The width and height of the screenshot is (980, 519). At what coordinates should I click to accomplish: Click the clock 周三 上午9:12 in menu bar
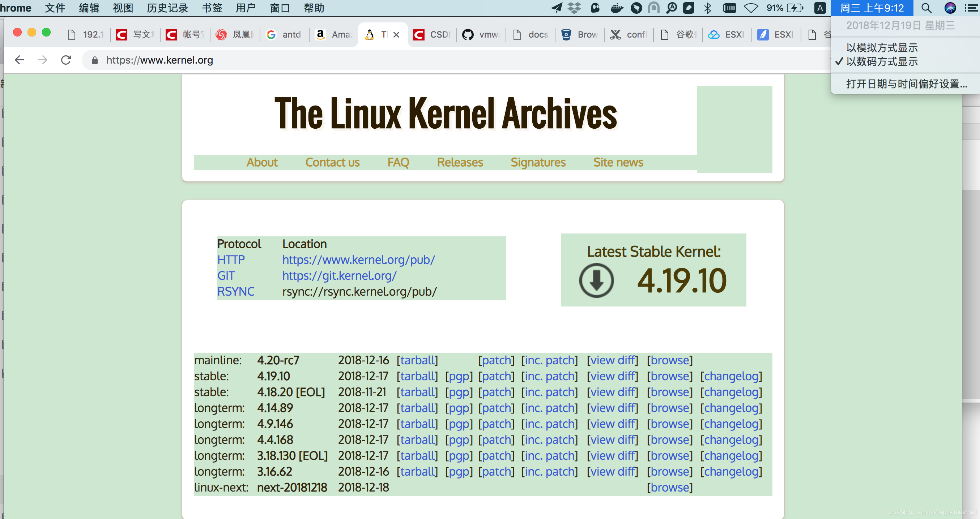(x=872, y=8)
